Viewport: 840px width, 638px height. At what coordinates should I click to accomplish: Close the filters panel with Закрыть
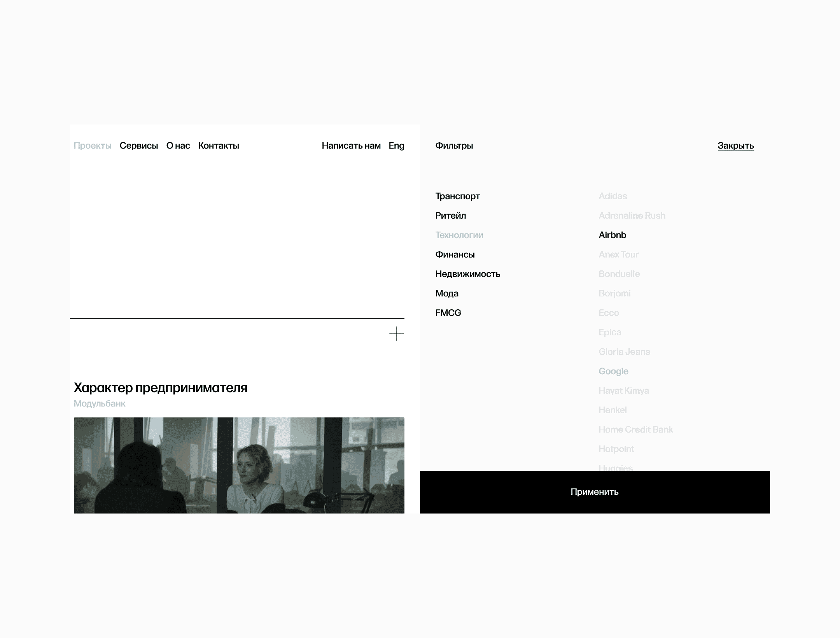tap(735, 145)
